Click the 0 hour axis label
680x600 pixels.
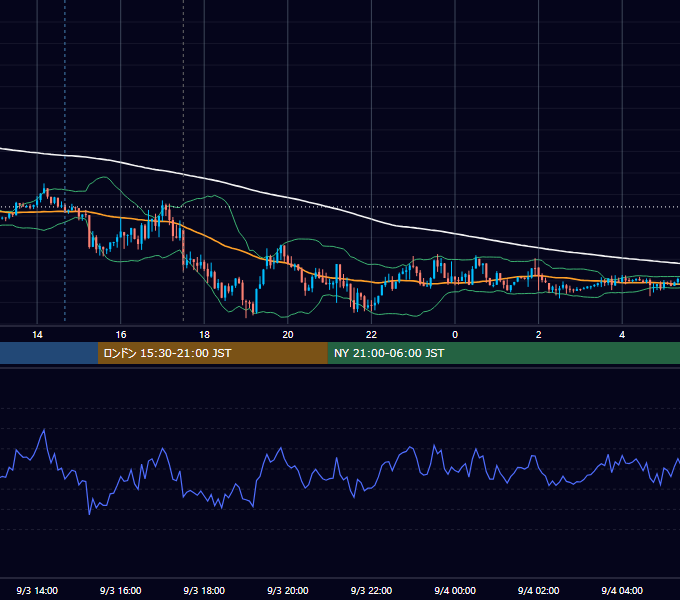click(x=455, y=335)
